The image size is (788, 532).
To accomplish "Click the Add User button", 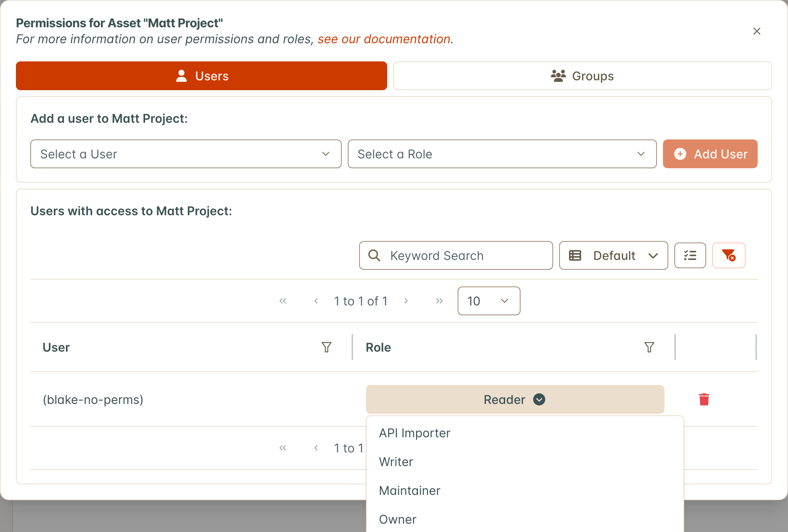I will [x=710, y=154].
